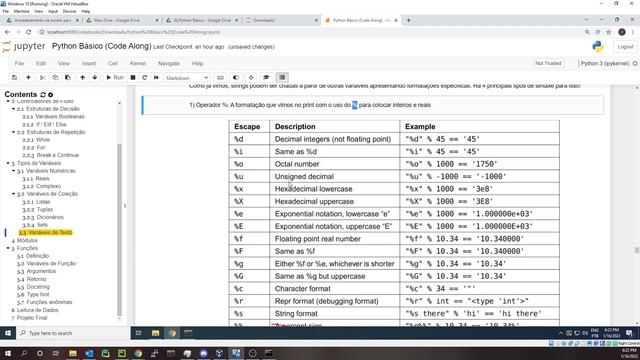Jump to 5.5 Docstring in contents

point(33,287)
